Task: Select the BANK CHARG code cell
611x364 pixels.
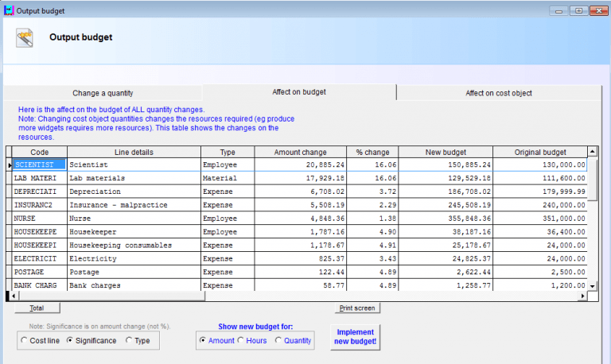Action: (39, 285)
